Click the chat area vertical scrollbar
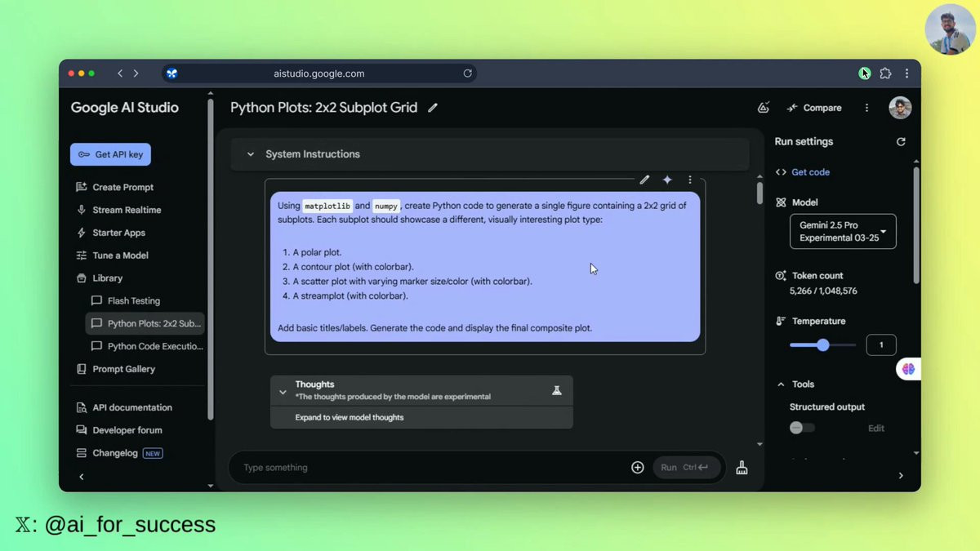 759,193
